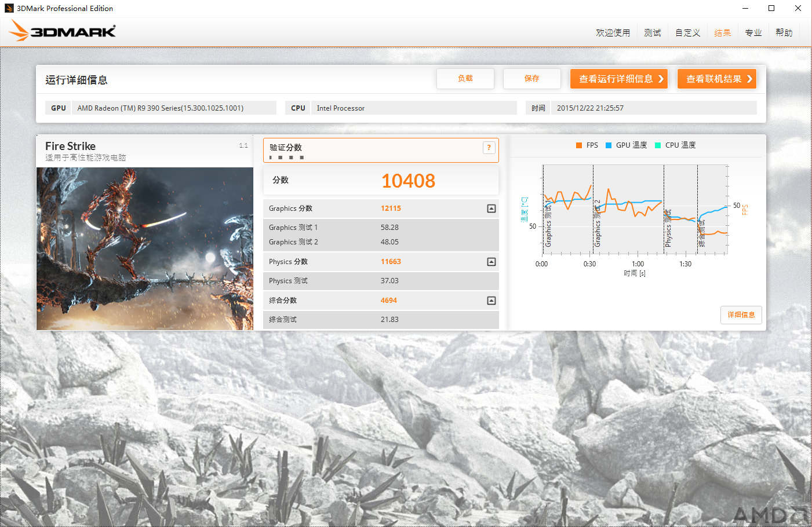This screenshot has width=812, height=527.
Task: Click the performance chart graph area
Action: tap(635, 210)
